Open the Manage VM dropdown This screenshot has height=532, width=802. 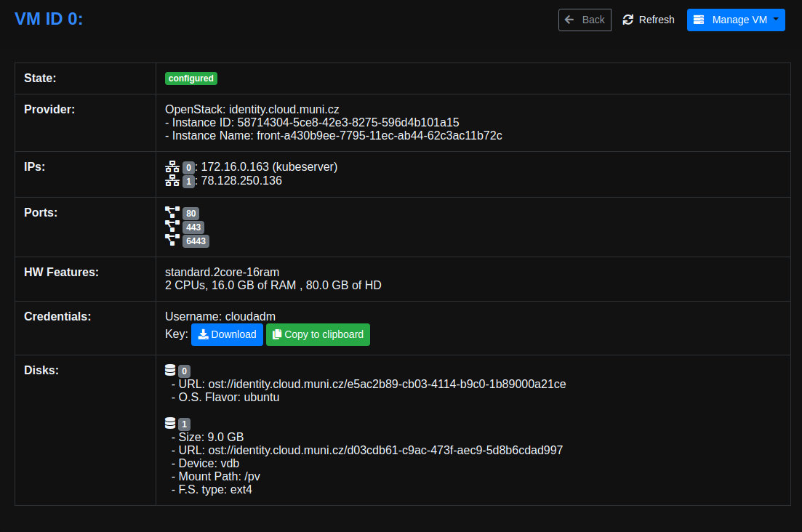pyautogui.click(x=736, y=20)
